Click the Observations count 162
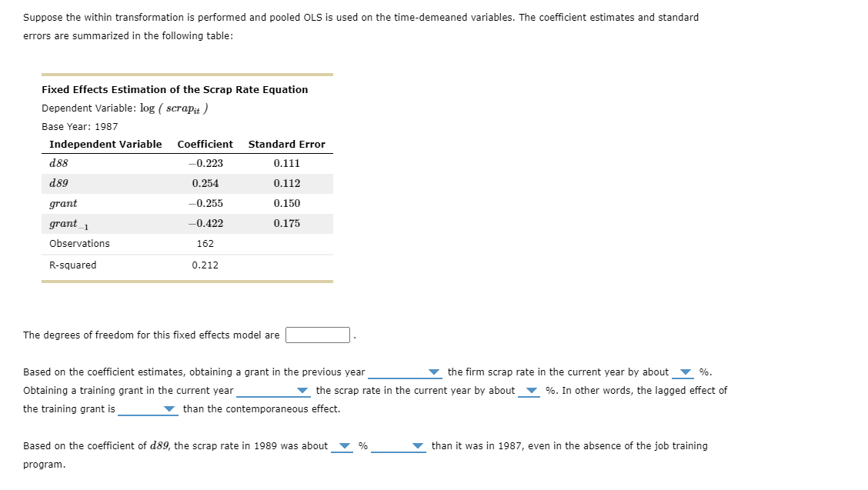This screenshot has width=868, height=490. coord(205,243)
